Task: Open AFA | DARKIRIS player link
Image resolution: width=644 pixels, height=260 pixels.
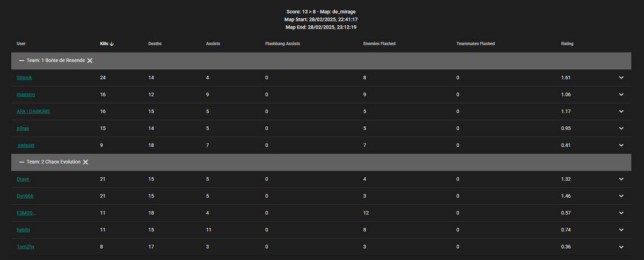Action: coord(33,111)
